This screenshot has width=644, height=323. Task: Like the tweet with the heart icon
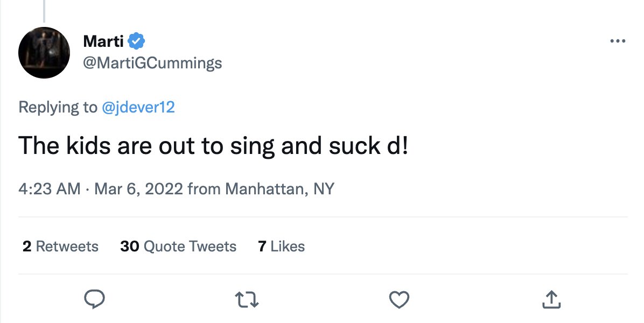399,300
